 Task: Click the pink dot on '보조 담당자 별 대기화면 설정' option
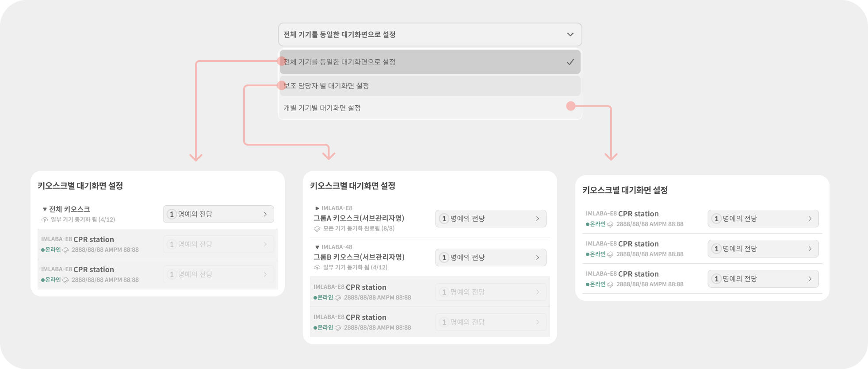281,86
